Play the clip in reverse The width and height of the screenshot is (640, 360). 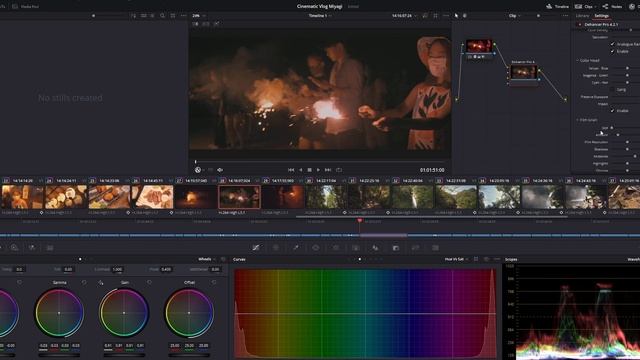tap(301, 170)
